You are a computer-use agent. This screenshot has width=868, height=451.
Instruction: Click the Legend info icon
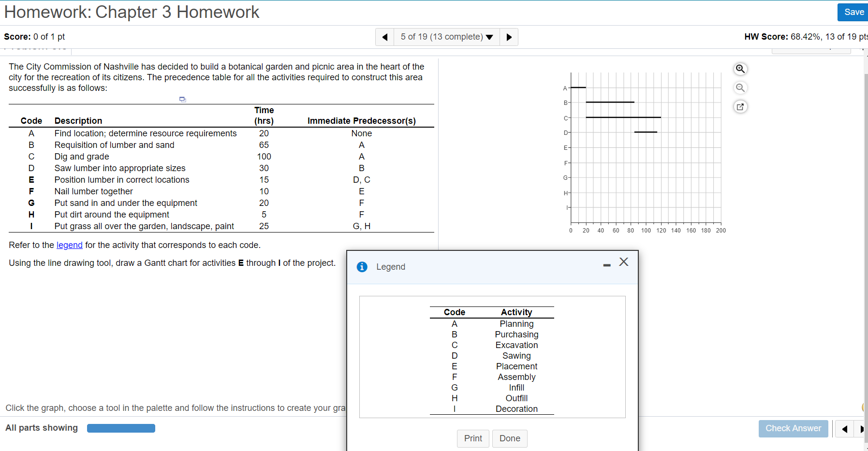coord(362,267)
